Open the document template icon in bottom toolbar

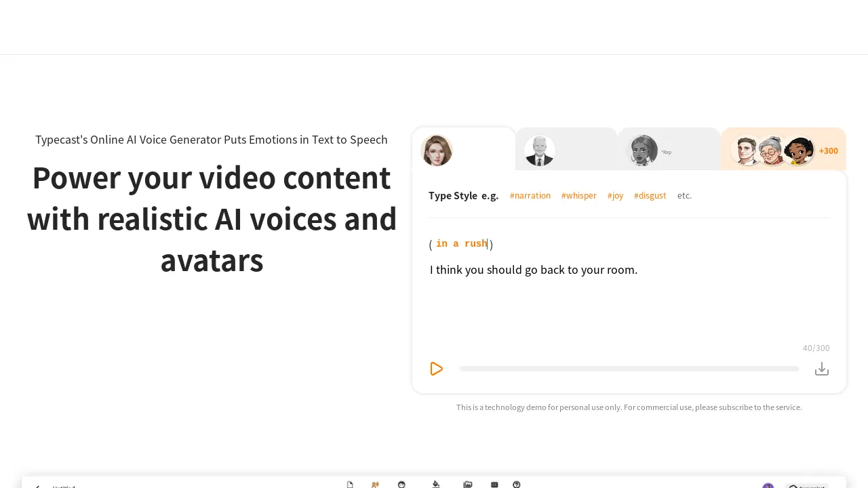click(350, 484)
